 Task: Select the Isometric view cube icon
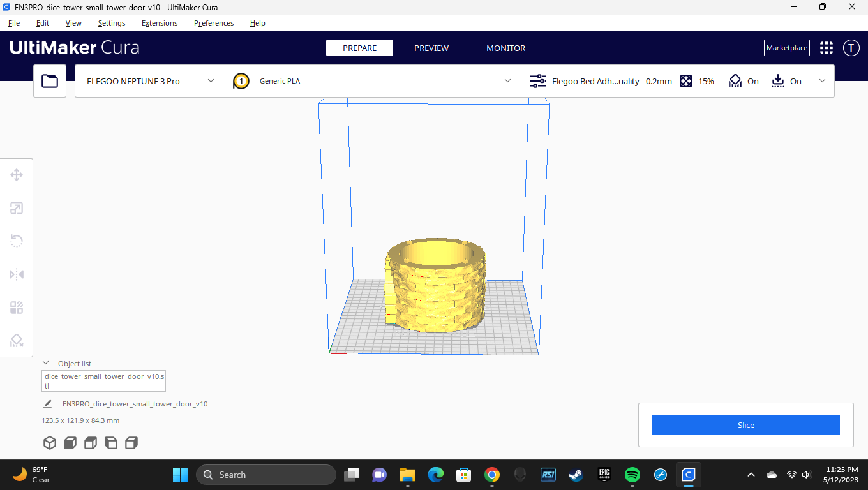point(49,442)
